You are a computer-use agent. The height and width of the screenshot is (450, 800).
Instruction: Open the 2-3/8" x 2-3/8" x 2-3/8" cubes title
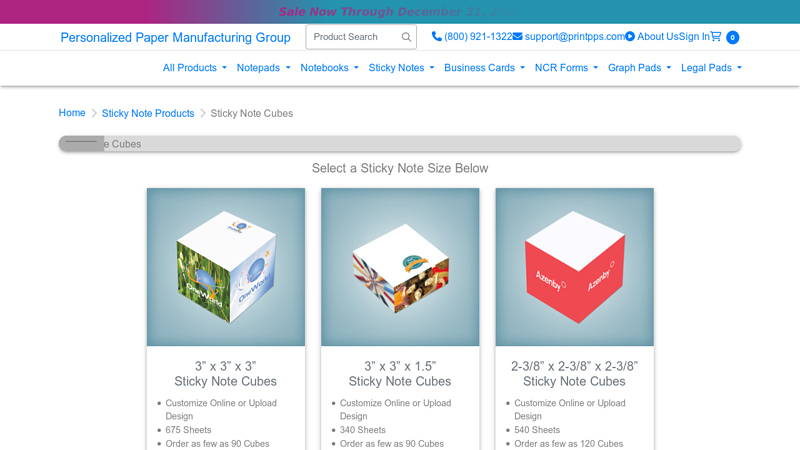pos(574,373)
